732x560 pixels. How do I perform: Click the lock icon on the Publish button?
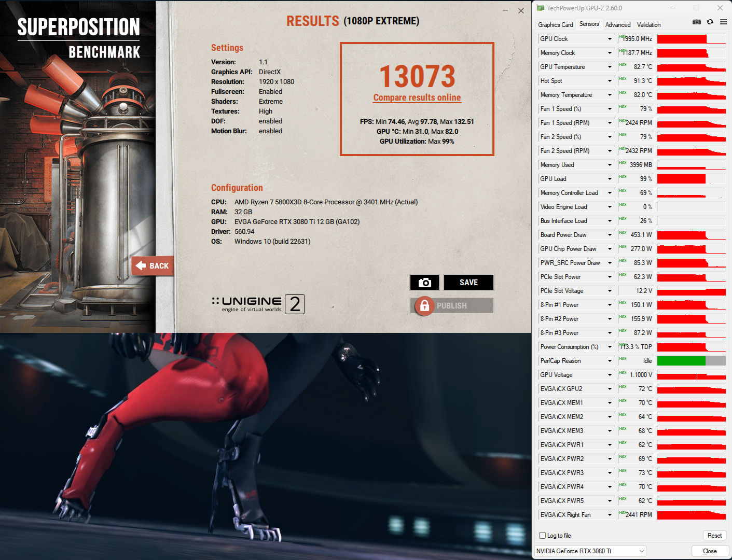click(x=424, y=306)
